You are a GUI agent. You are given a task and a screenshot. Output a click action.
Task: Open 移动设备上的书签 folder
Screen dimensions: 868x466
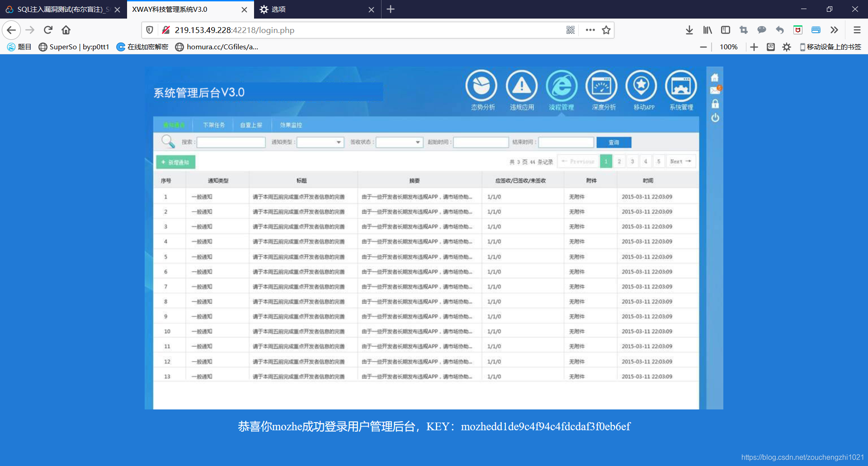830,47
